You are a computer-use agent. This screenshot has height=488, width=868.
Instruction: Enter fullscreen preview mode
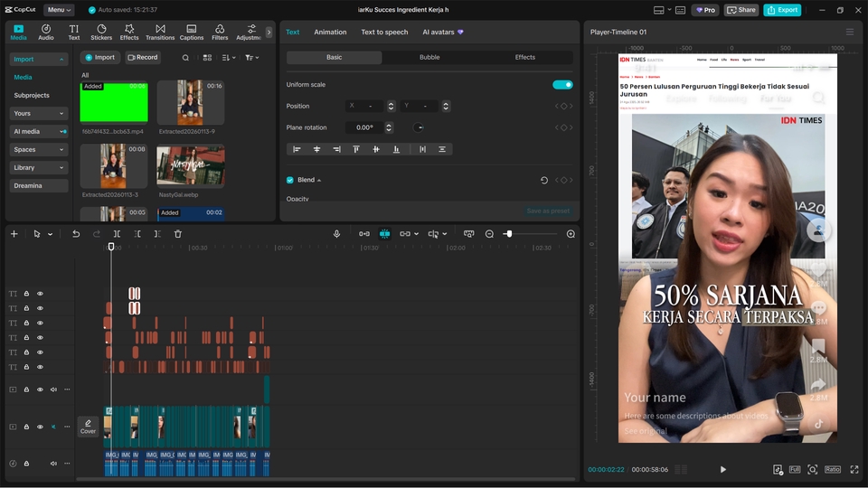point(854,469)
